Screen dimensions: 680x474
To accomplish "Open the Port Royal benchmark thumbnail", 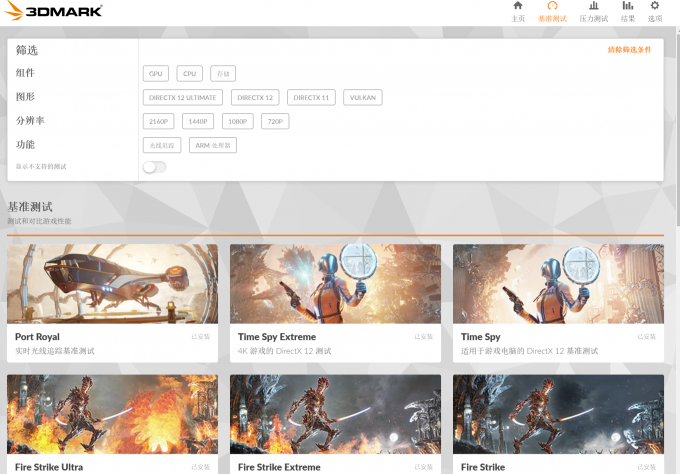I will tap(112, 284).
